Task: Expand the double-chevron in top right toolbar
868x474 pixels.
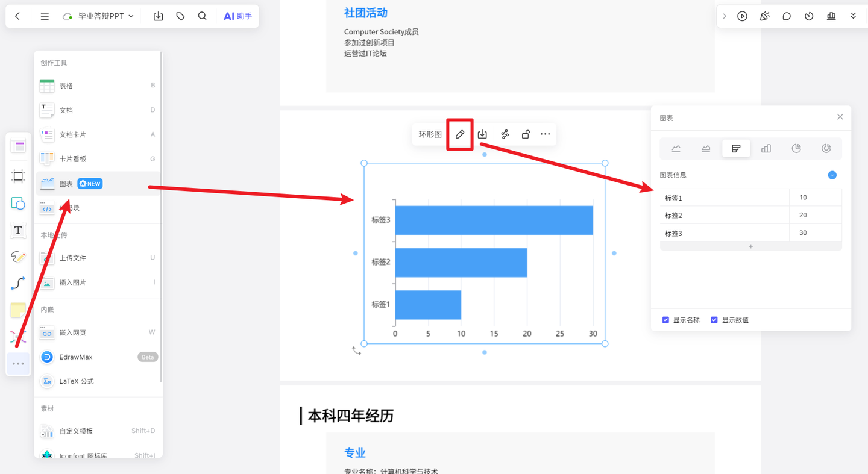Action: 853,16
